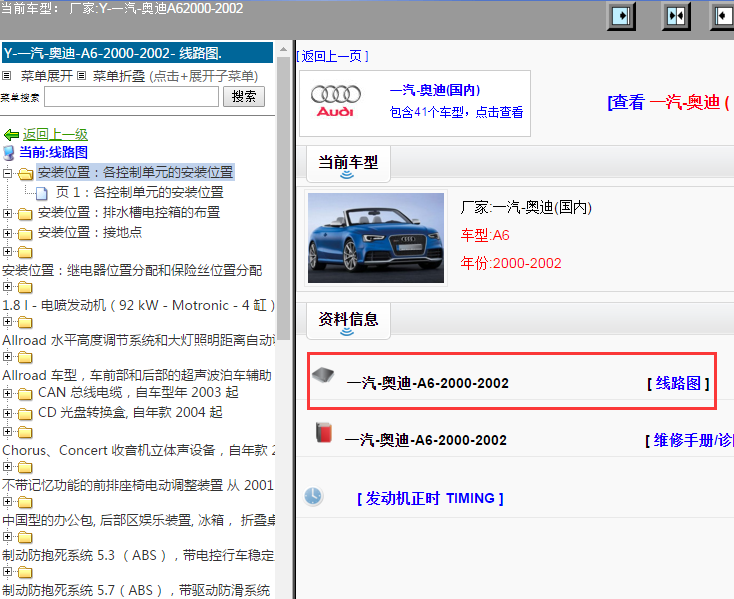
Task: Click the expand-left panel layout icon
Action: point(723,16)
